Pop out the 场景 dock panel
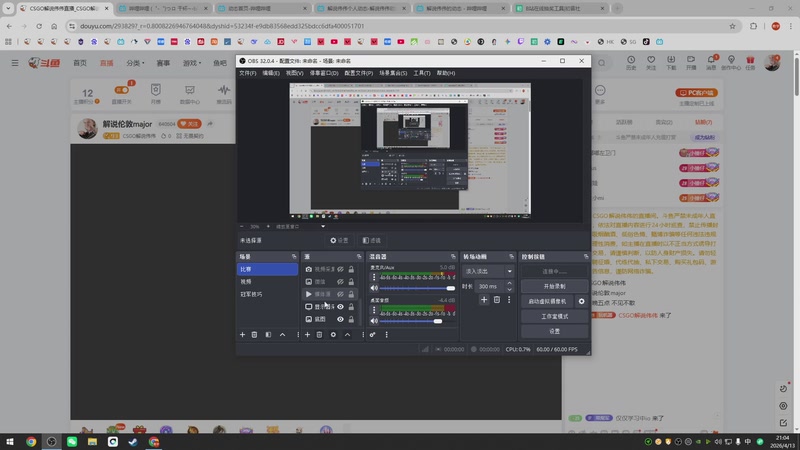This screenshot has width=800, height=450. pyautogui.click(x=294, y=257)
